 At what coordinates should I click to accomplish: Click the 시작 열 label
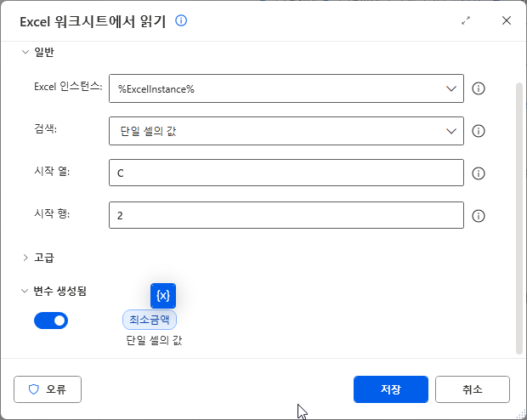(x=52, y=171)
